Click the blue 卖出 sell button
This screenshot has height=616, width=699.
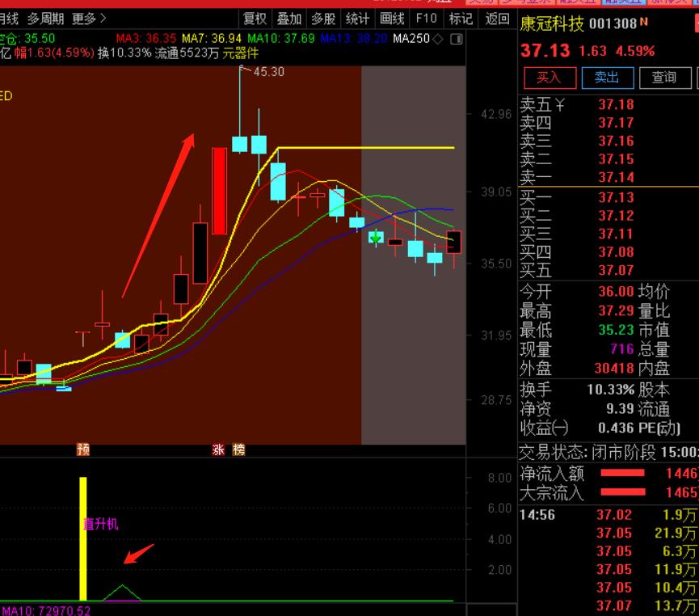coord(606,78)
